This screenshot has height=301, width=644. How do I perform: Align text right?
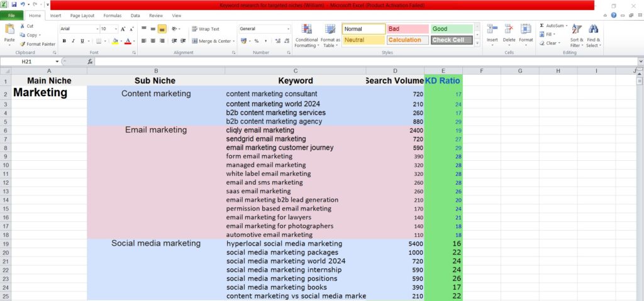[x=162, y=41]
